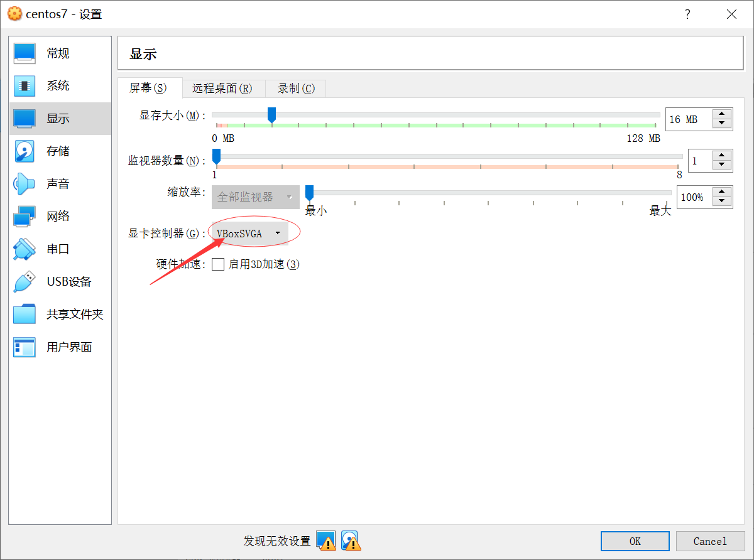Open the 显卡控制器 VBoxSVGA dropdown
Viewport: 754px width, 560px height.
pyautogui.click(x=249, y=234)
